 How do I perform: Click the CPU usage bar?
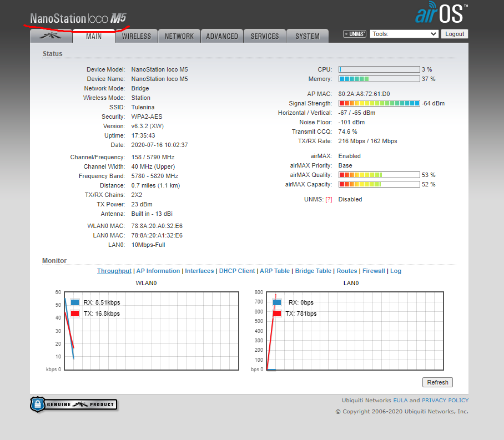click(379, 69)
